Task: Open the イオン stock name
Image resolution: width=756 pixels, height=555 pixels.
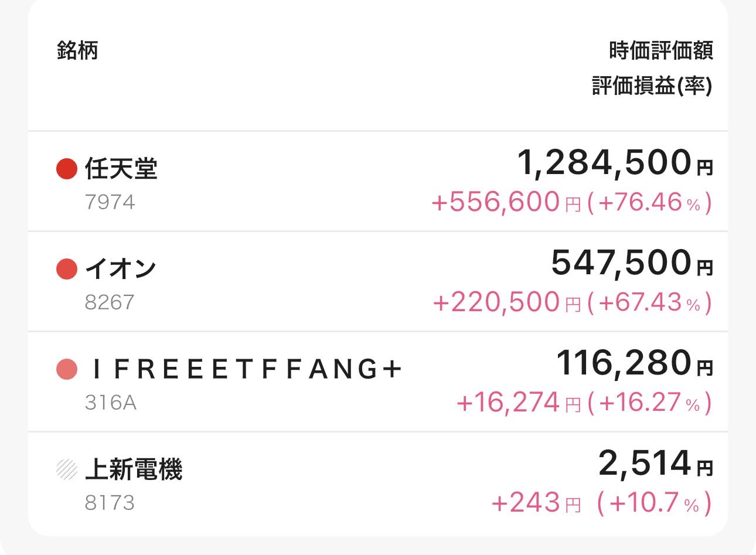Action: (x=121, y=269)
